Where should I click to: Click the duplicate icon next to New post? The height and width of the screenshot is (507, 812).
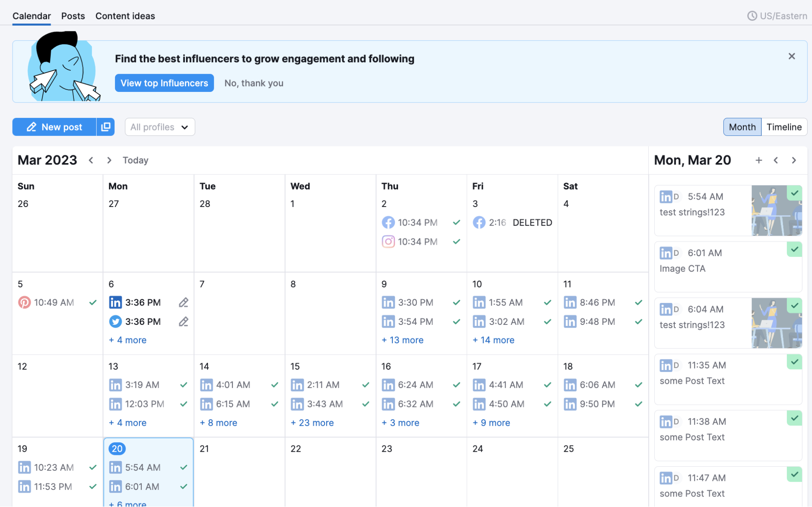coord(105,127)
